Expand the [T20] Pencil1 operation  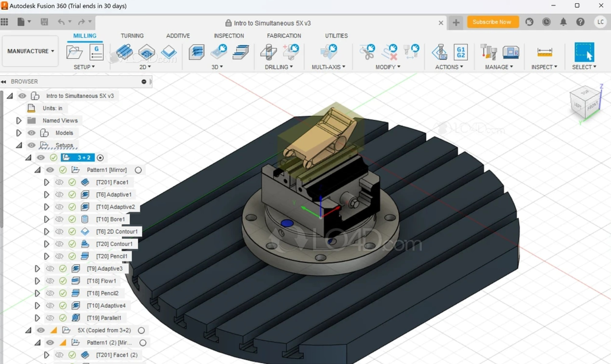(46, 256)
